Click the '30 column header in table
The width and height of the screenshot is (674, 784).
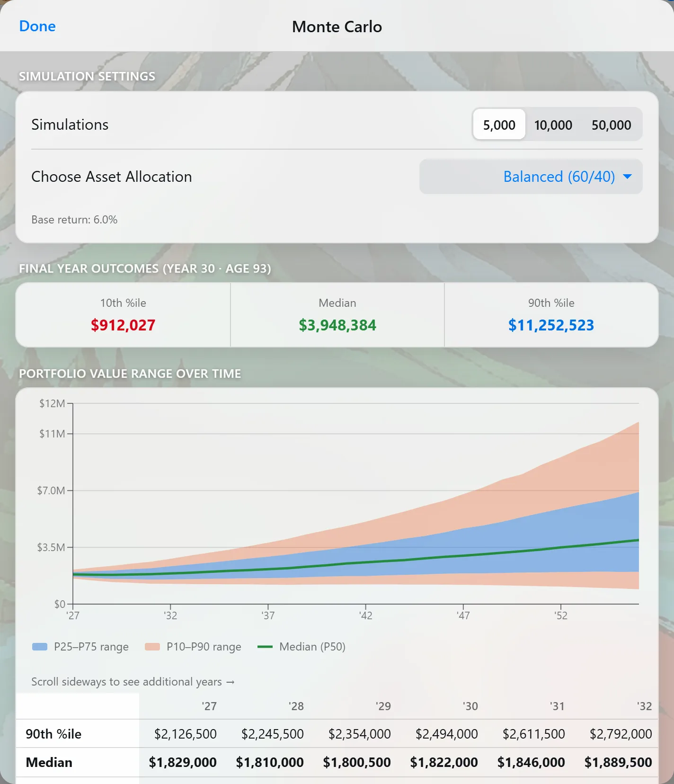tap(470, 706)
